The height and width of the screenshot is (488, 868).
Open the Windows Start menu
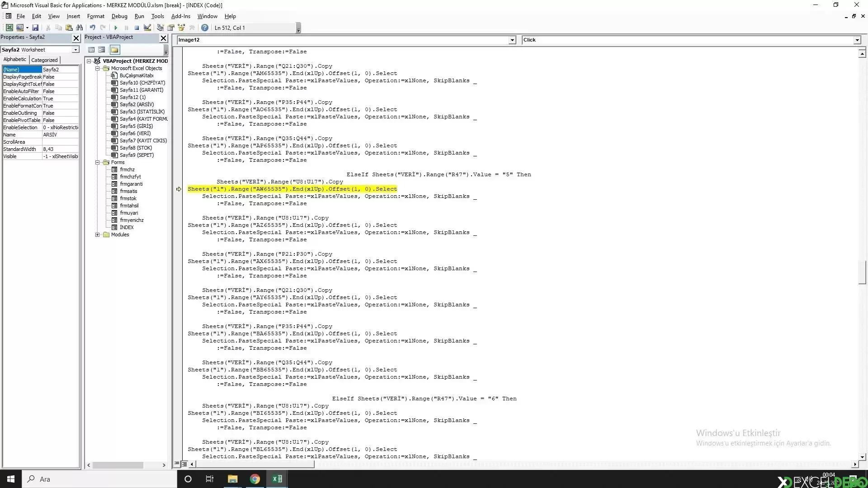pos(11,479)
